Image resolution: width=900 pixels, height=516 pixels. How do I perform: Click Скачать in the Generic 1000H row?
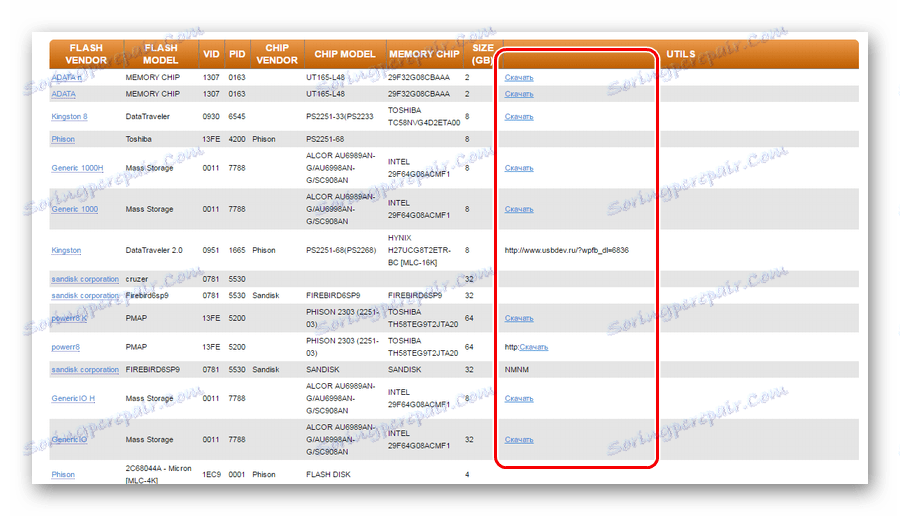click(x=519, y=168)
